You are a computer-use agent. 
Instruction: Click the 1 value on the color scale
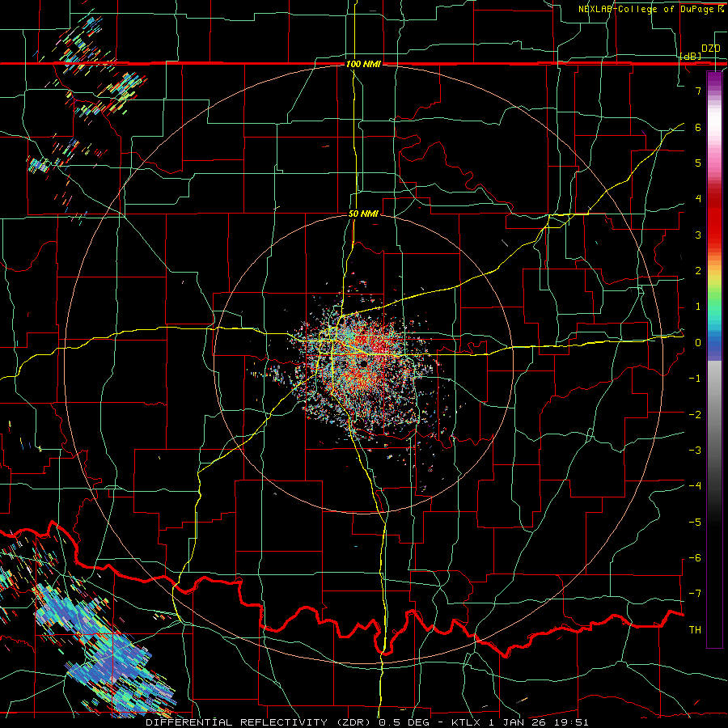click(698, 307)
